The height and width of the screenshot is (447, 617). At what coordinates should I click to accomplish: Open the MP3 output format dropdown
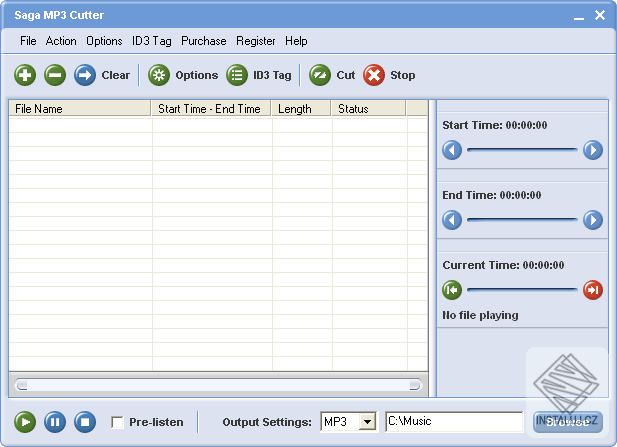tap(367, 422)
